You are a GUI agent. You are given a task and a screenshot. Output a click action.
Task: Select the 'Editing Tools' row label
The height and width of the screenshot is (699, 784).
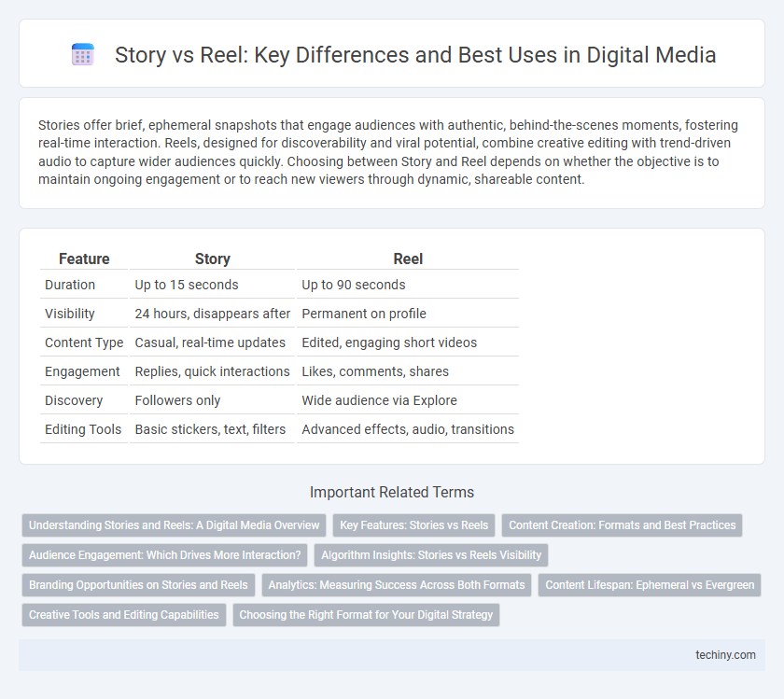(x=83, y=429)
